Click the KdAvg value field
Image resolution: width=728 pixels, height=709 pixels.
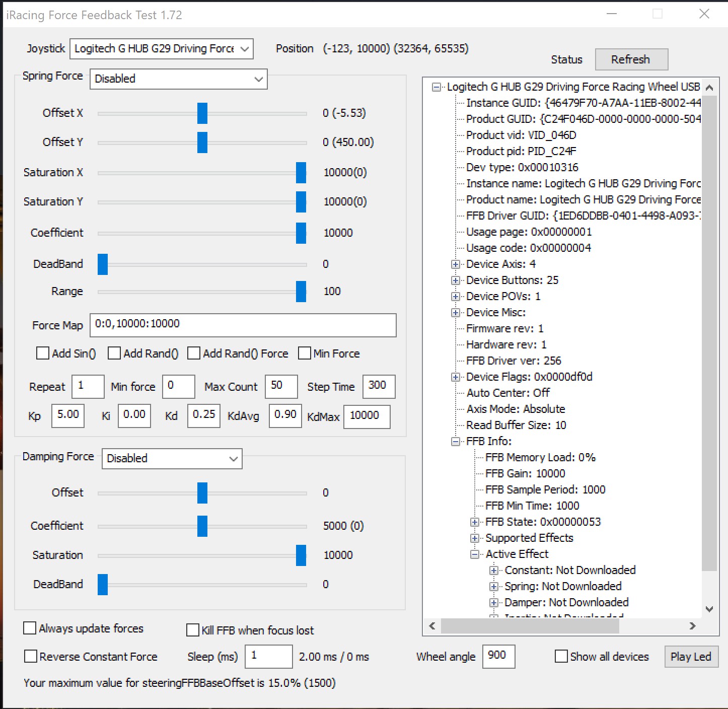285,416
